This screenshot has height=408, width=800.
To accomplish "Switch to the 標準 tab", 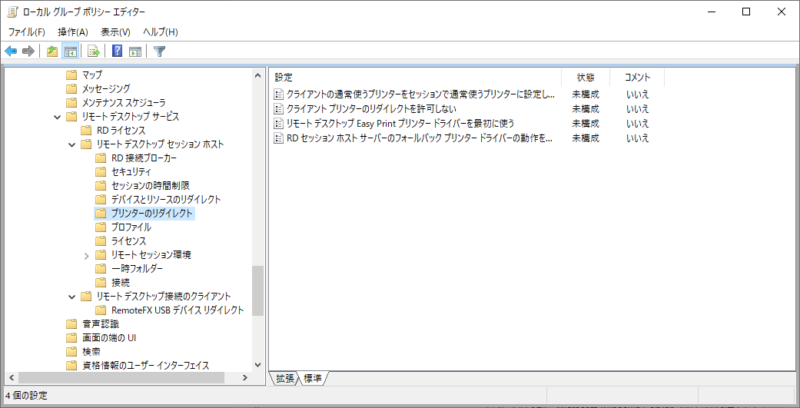I will click(x=313, y=378).
